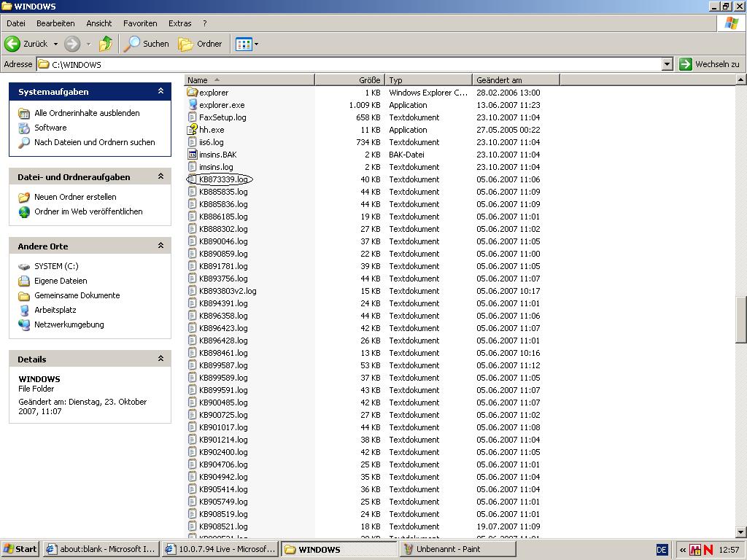The width and height of the screenshot is (747, 560).
Task: Click the explorer folder icon row
Action: pyautogui.click(x=193, y=93)
